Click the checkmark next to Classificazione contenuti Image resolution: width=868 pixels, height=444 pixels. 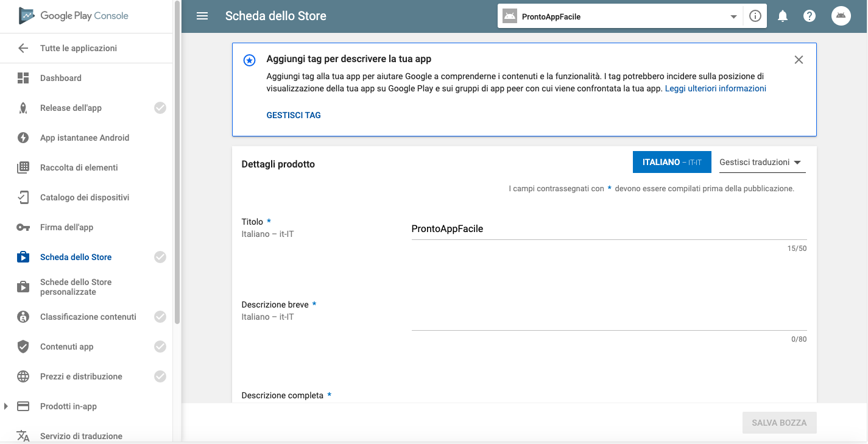[x=160, y=317]
